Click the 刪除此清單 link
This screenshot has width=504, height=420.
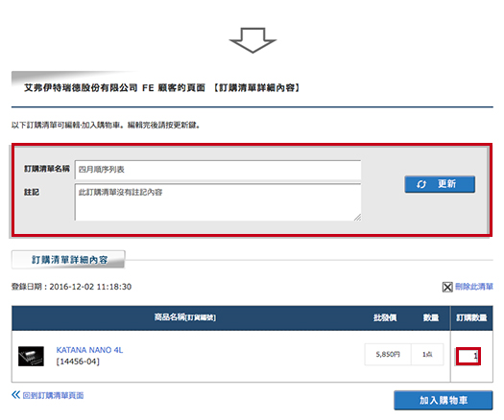pos(474,287)
